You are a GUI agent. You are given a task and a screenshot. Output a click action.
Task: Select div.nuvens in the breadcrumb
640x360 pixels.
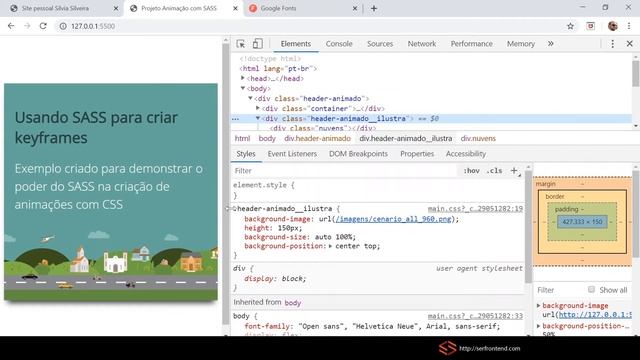(478, 138)
